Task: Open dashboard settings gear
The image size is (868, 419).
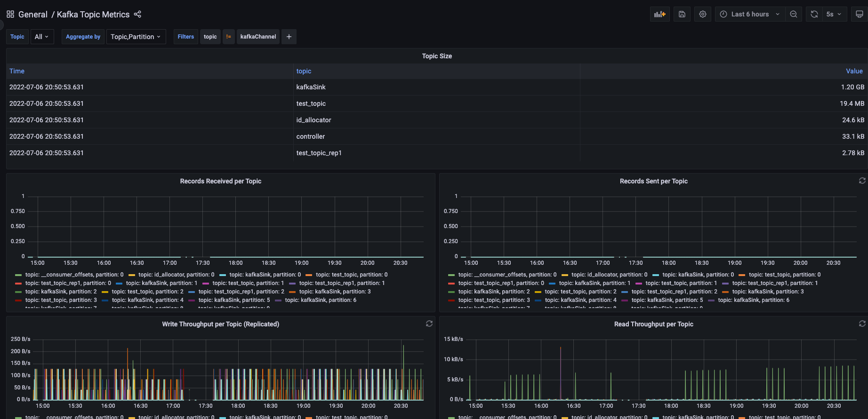Action: (x=702, y=14)
